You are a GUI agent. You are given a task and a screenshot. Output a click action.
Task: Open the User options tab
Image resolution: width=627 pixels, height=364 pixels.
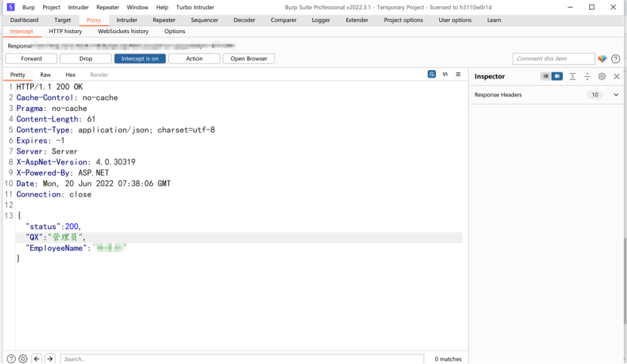[455, 20]
